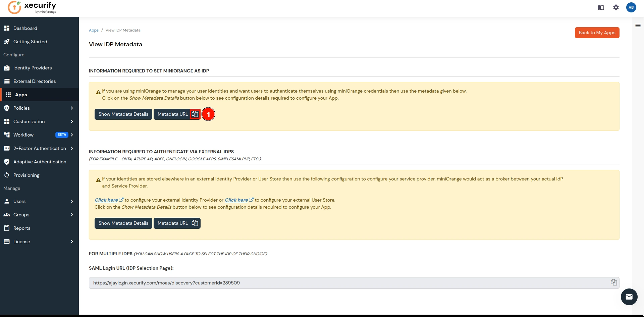Click the Apps breadcrumb link
The height and width of the screenshot is (317, 644).
pyautogui.click(x=94, y=30)
